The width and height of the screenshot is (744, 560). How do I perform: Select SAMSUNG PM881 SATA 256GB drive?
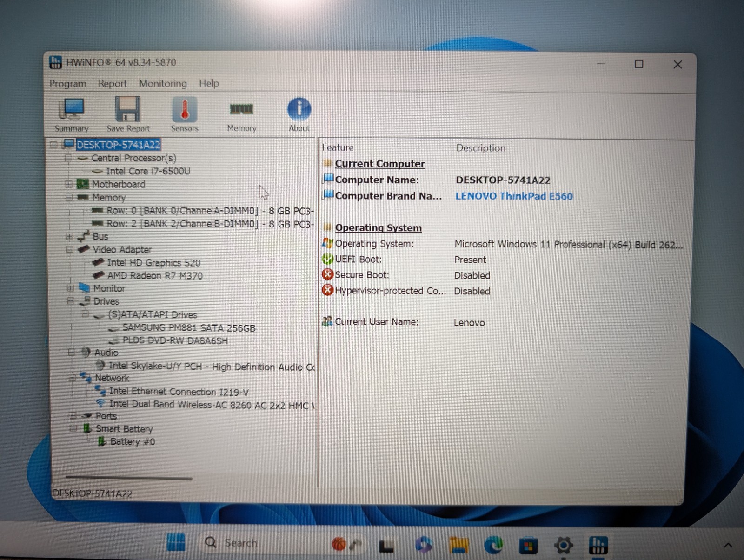189,327
